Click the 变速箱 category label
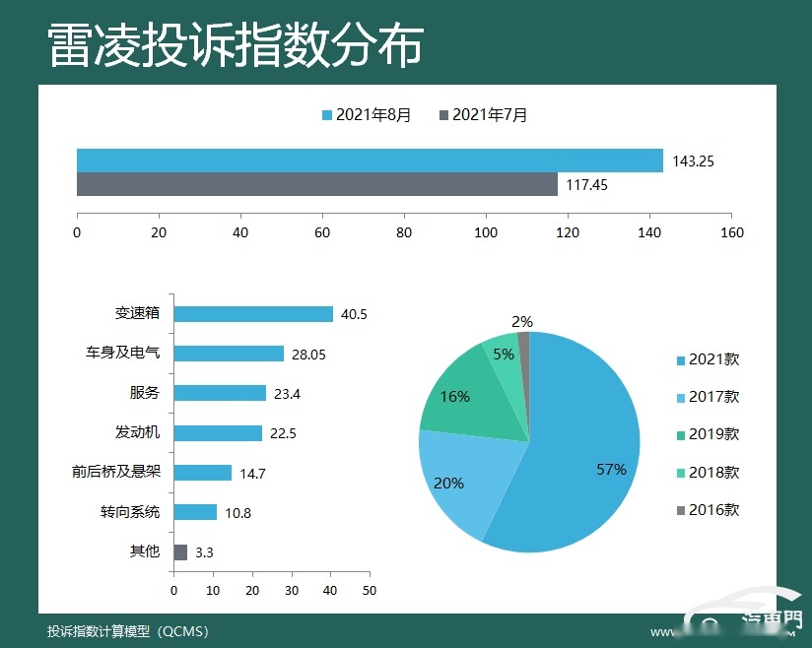This screenshot has width=812, height=648. pos(137,313)
